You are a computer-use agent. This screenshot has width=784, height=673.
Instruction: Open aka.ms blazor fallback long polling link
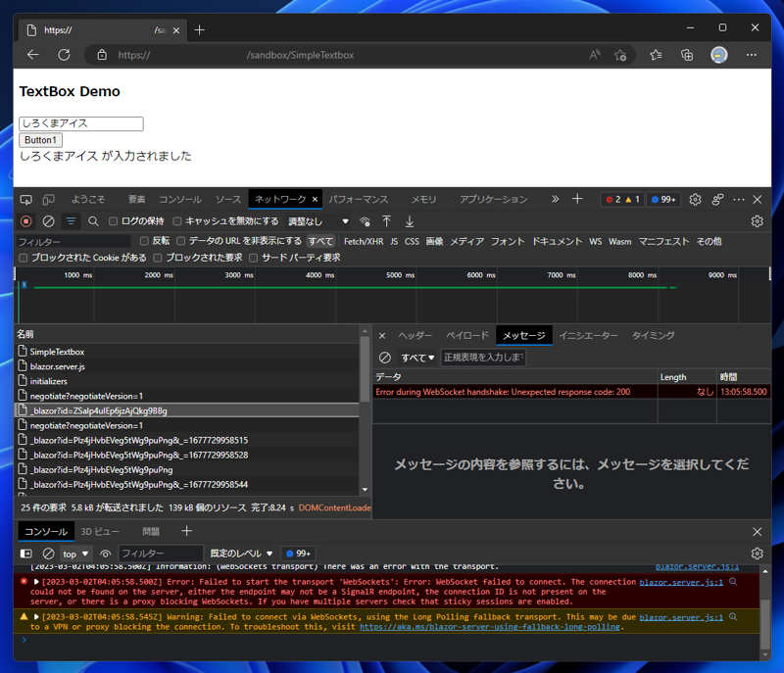coord(489,627)
